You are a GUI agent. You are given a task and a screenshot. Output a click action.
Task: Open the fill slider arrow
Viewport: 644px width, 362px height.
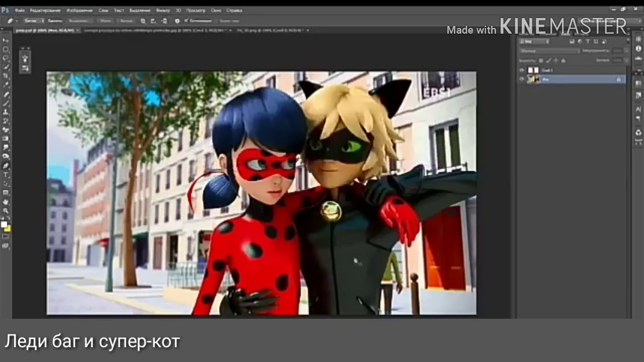pyautogui.click(x=626, y=60)
